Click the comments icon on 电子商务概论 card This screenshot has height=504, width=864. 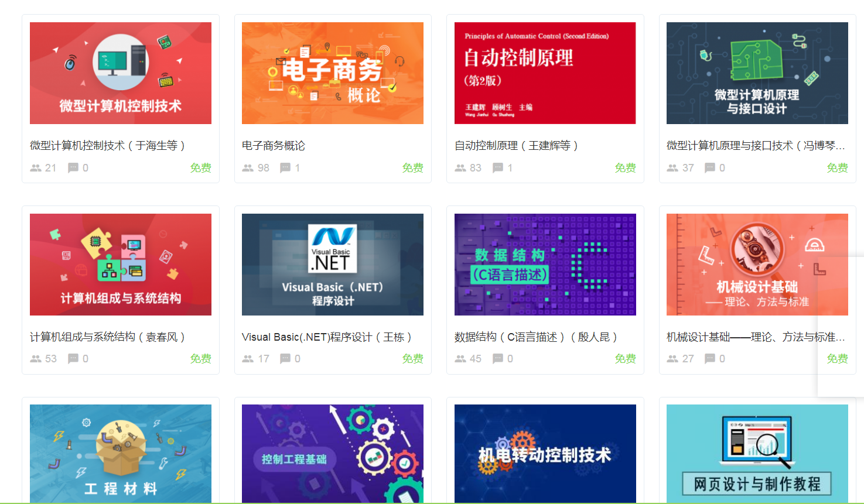pyautogui.click(x=285, y=168)
